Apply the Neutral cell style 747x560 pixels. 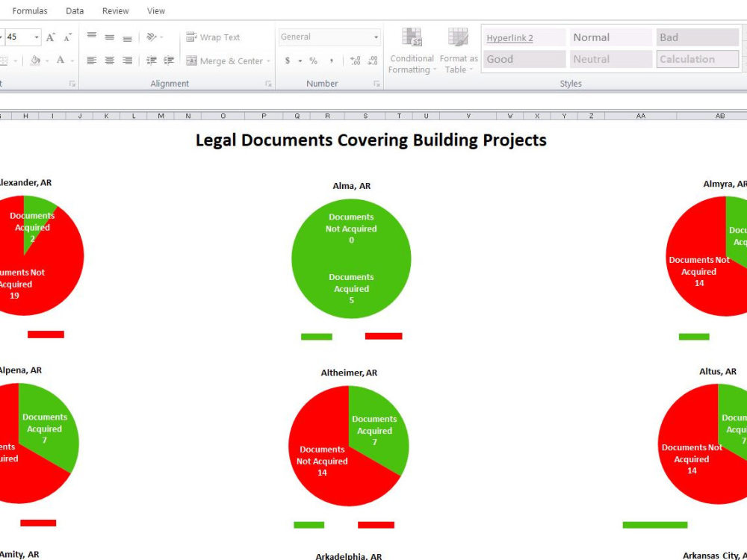(x=611, y=59)
